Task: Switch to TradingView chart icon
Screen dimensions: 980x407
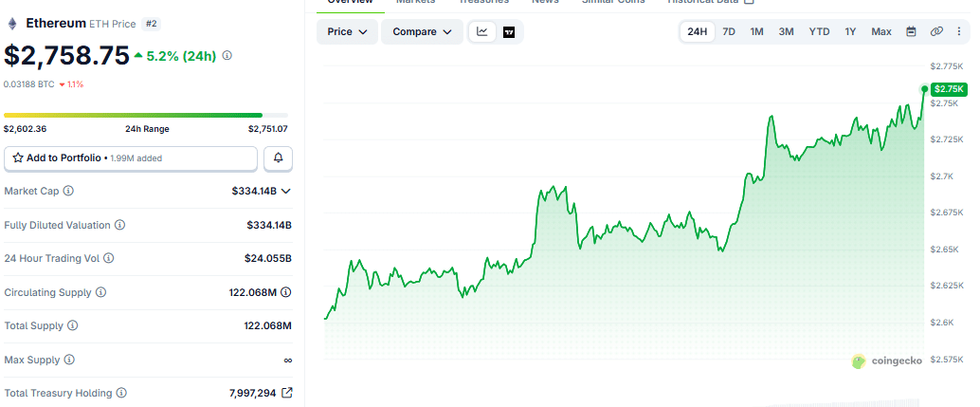Action: (x=509, y=32)
